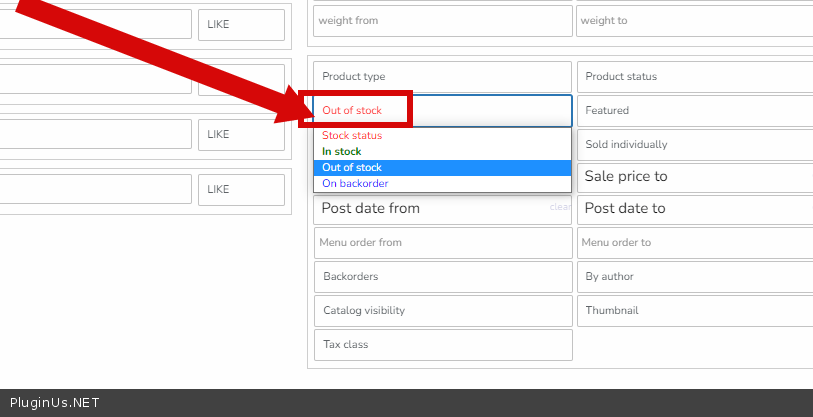
Task: Click the 'clear' link beside Post date from
Action: tap(560, 207)
